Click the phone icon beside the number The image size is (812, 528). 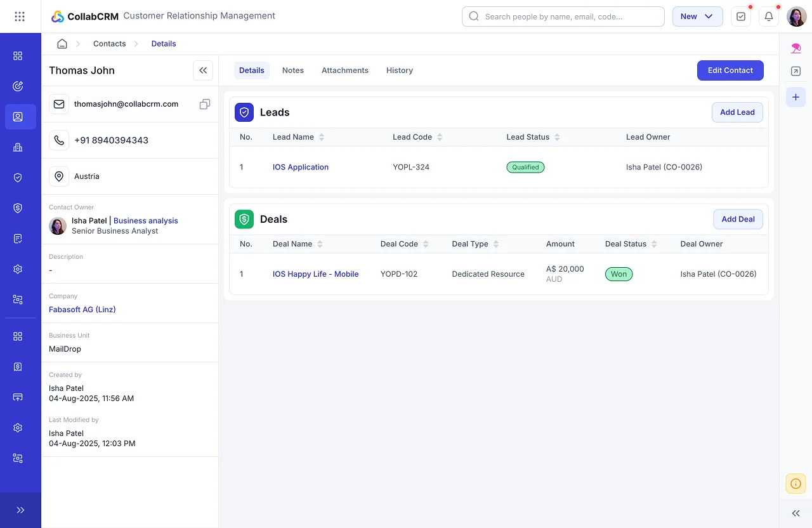[x=59, y=140]
